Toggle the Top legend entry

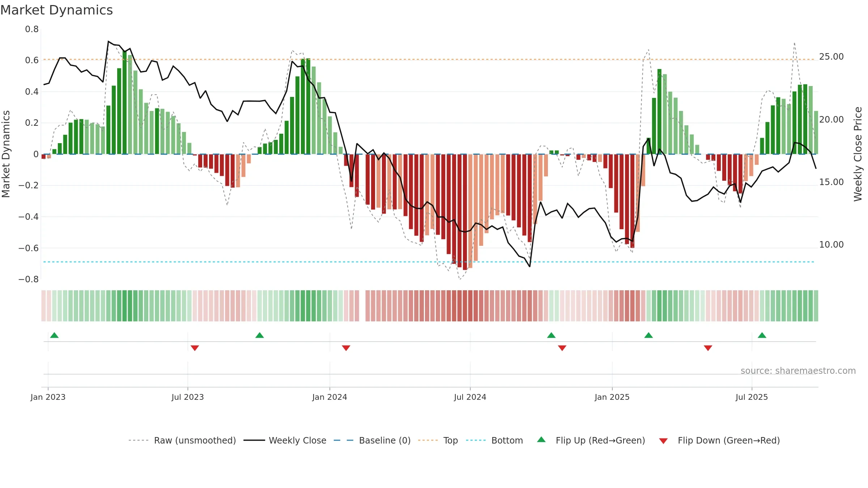coord(438,440)
